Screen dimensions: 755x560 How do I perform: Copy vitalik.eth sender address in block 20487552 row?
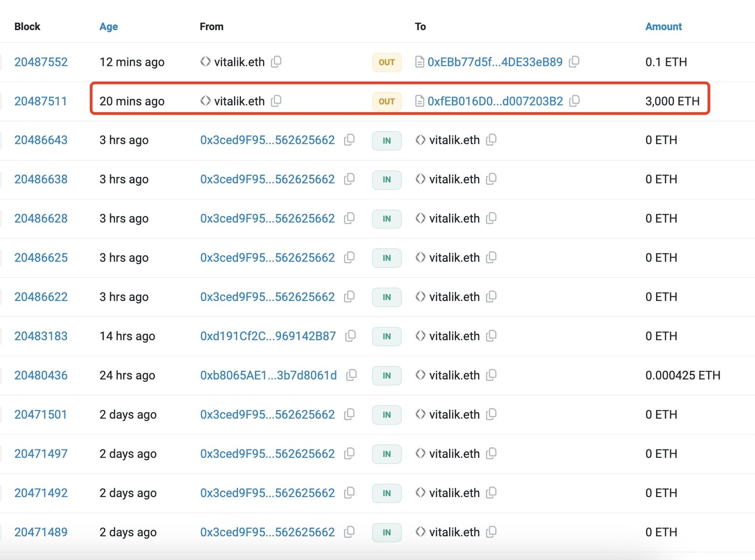[276, 61]
